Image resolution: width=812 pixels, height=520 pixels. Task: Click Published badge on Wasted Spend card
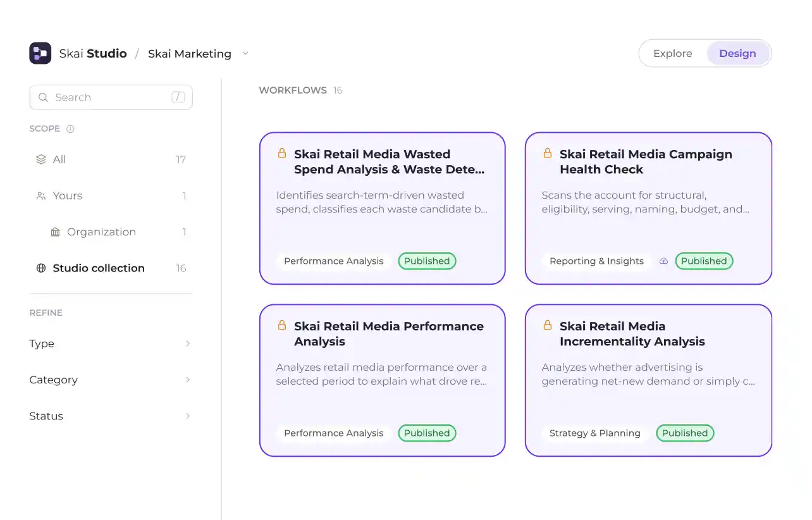(427, 261)
